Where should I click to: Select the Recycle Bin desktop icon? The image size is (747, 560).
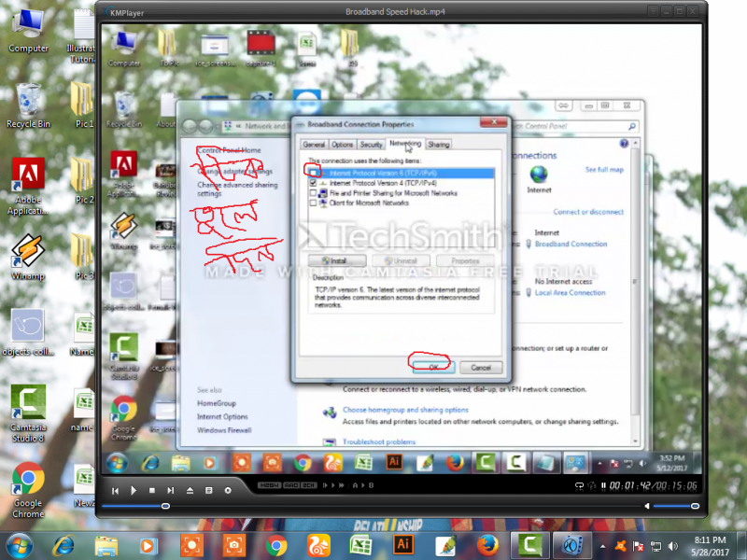(x=28, y=105)
